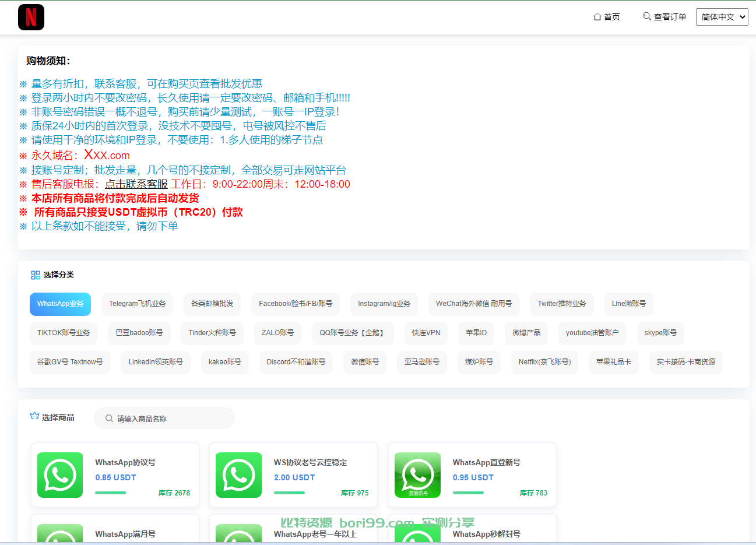Click WS协议老号云控稳定 stock progress bar
The height and width of the screenshot is (545, 756).
point(289,493)
